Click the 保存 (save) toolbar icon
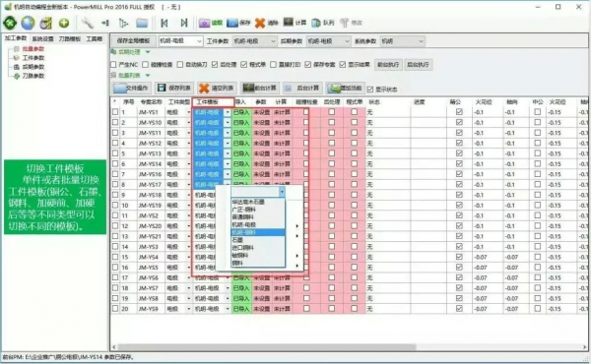Image resolution: width=591 pixels, height=364 pixels. [232, 23]
